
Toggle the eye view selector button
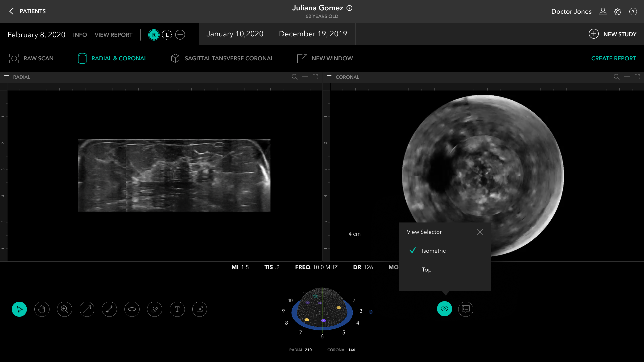(444, 309)
